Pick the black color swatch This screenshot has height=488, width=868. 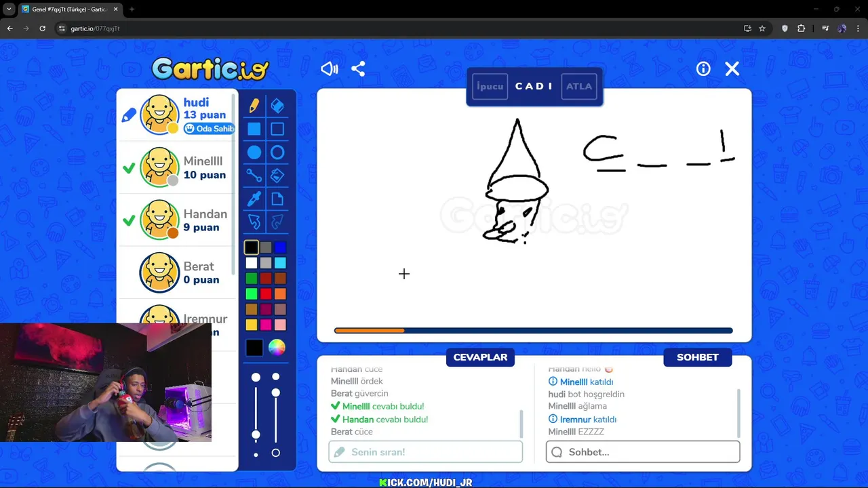pyautogui.click(x=252, y=247)
